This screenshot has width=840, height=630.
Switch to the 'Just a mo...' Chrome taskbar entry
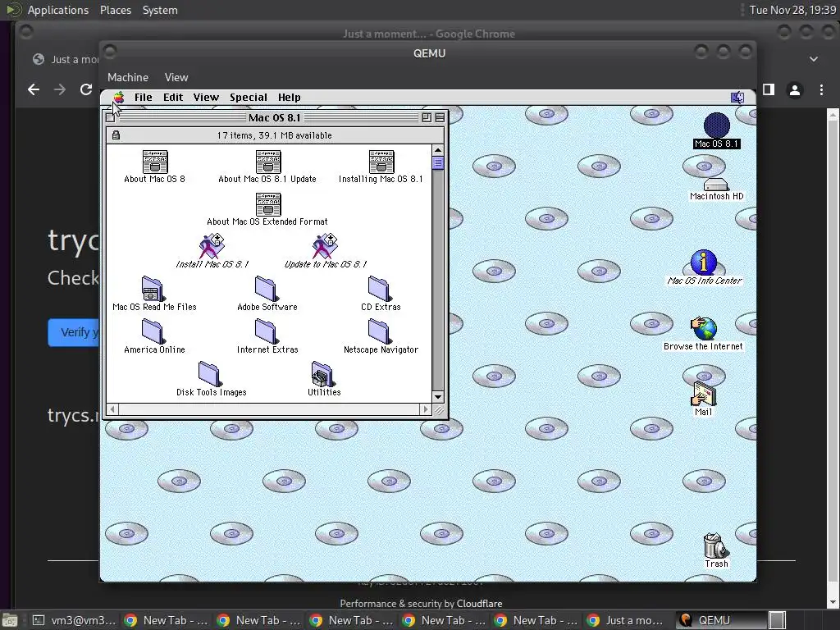pos(628,620)
